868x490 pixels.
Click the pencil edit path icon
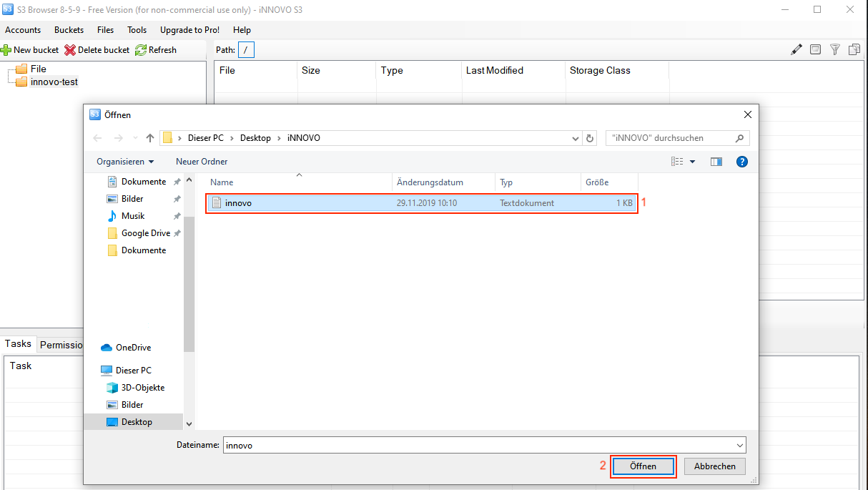click(797, 49)
